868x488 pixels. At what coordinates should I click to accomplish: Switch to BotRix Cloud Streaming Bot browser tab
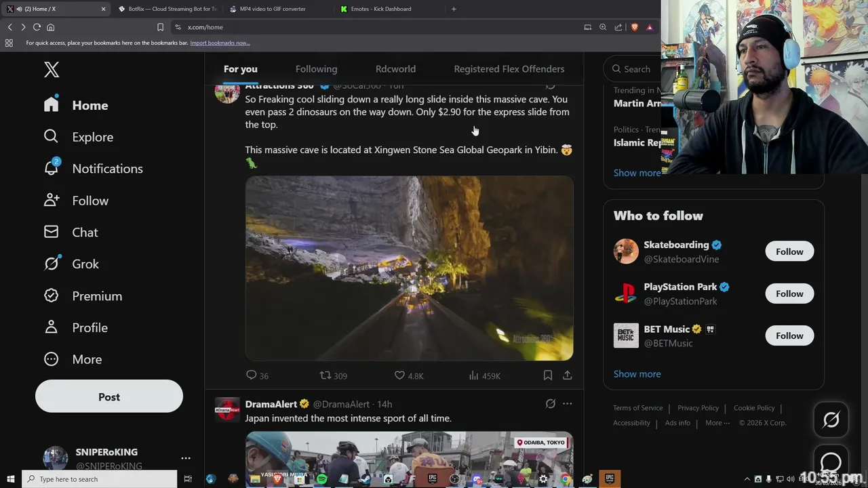(x=167, y=9)
